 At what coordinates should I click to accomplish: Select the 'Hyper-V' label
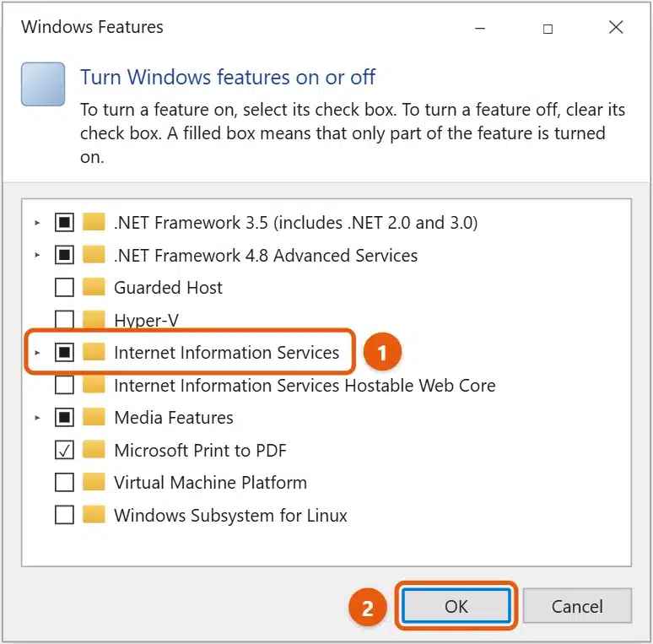pyautogui.click(x=146, y=321)
